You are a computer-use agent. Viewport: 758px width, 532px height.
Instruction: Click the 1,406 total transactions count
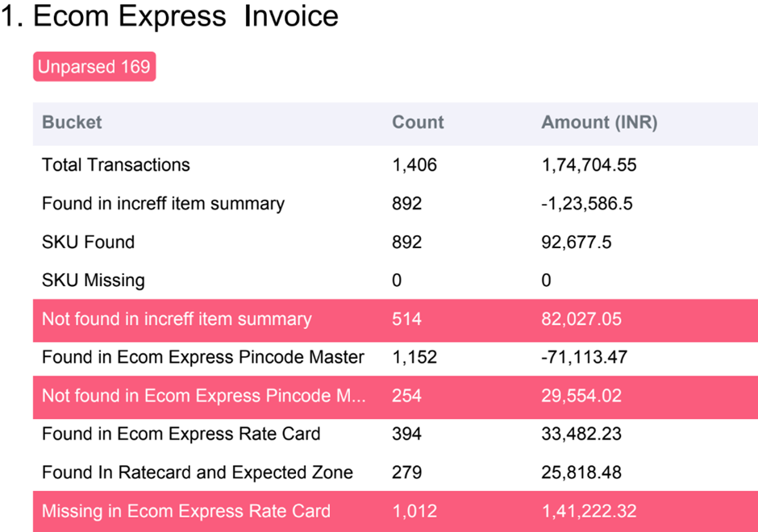point(414,165)
